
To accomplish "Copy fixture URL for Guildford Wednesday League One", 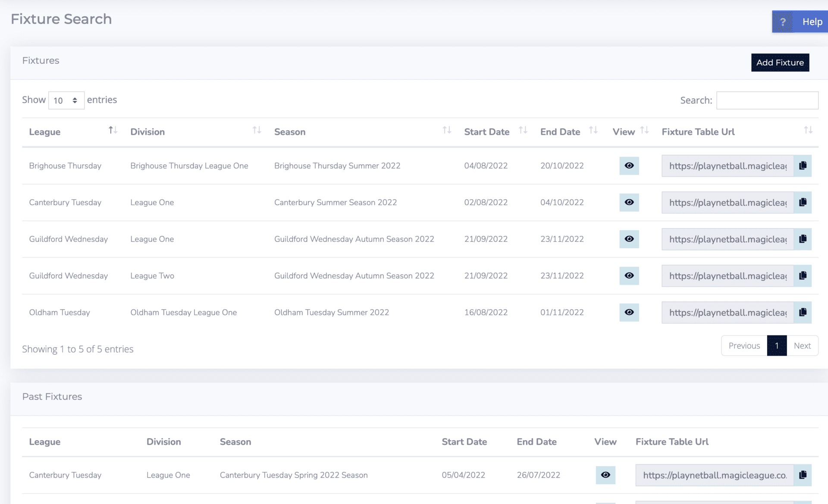I will pyautogui.click(x=803, y=239).
